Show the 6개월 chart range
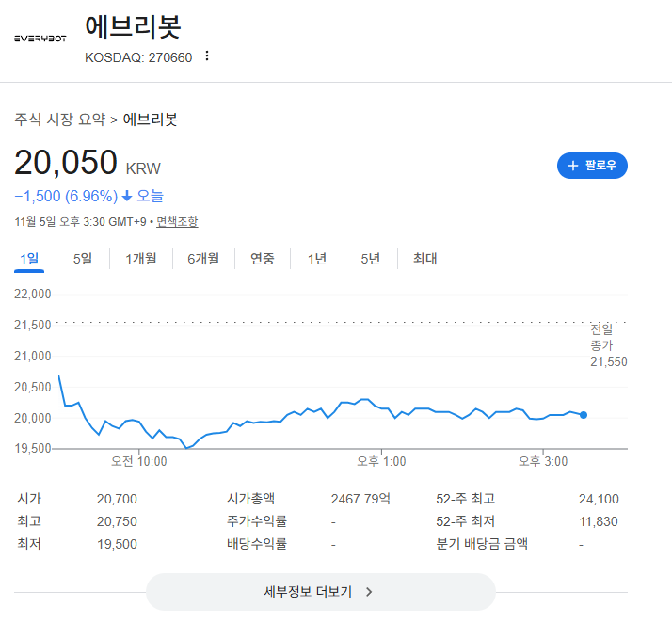 pos(203,259)
